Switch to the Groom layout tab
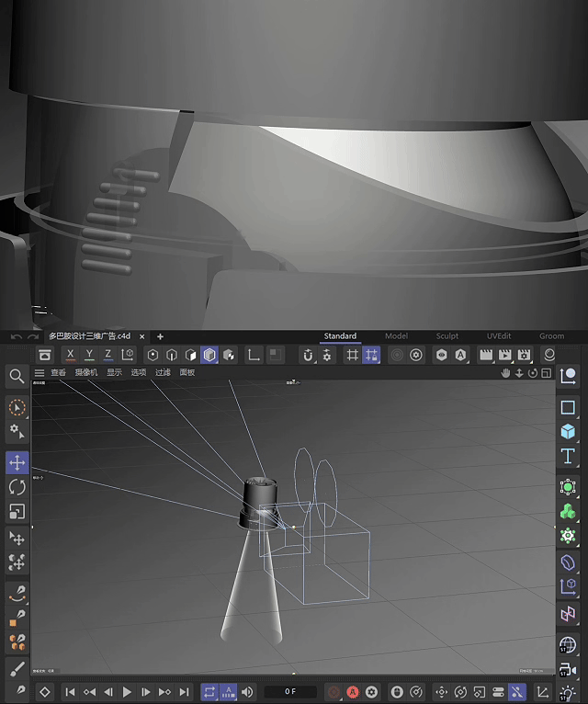Viewport: 588px width, 704px height. pos(551,335)
